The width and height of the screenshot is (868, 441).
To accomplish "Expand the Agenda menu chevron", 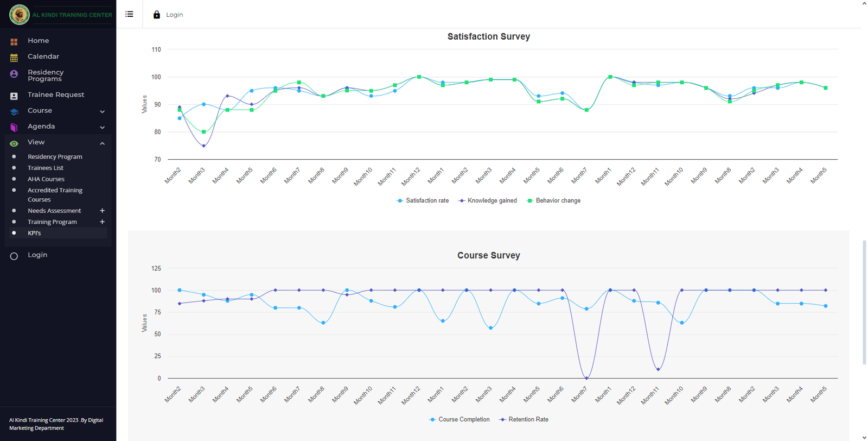I will coord(102,127).
